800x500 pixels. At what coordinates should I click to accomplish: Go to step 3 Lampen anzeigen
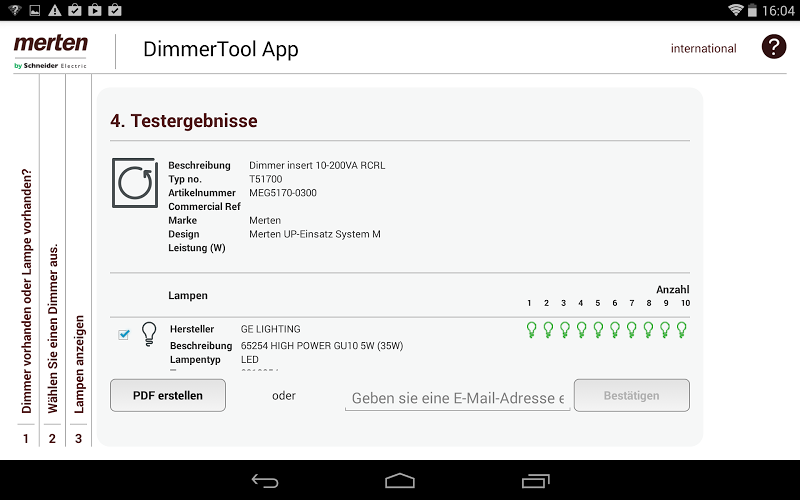(x=79, y=364)
